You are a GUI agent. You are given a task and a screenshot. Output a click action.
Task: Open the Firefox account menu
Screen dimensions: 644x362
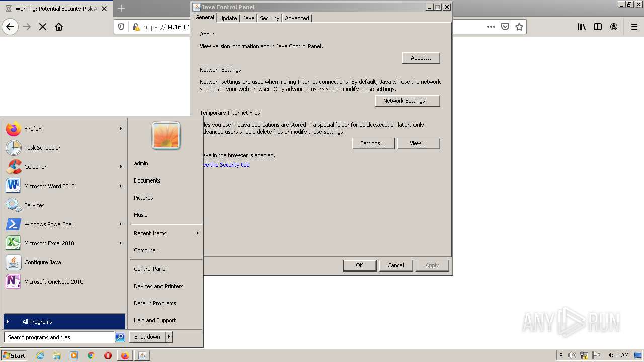pyautogui.click(x=614, y=27)
